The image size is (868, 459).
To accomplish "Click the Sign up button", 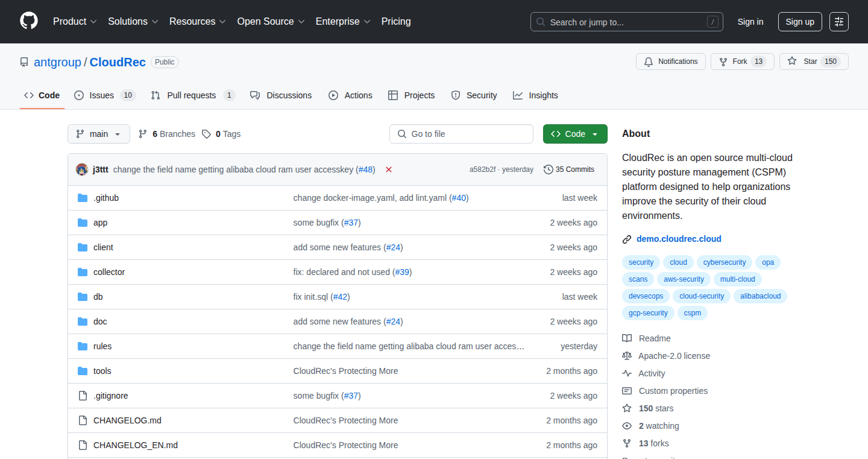I will (x=800, y=22).
